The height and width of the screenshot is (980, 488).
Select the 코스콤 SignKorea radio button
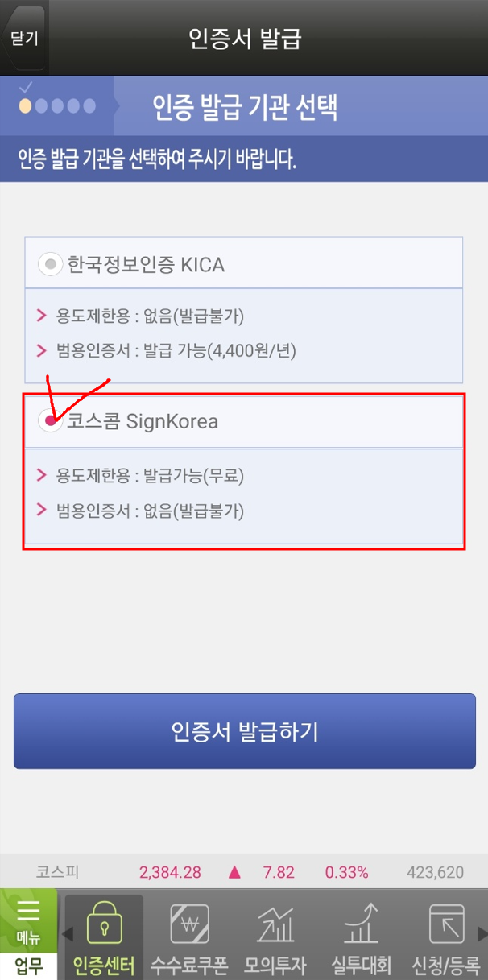[x=51, y=420]
